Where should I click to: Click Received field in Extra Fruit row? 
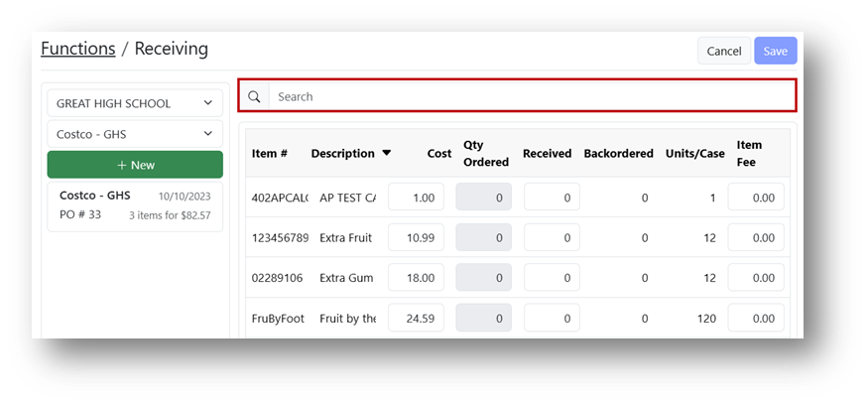[552, 237]
